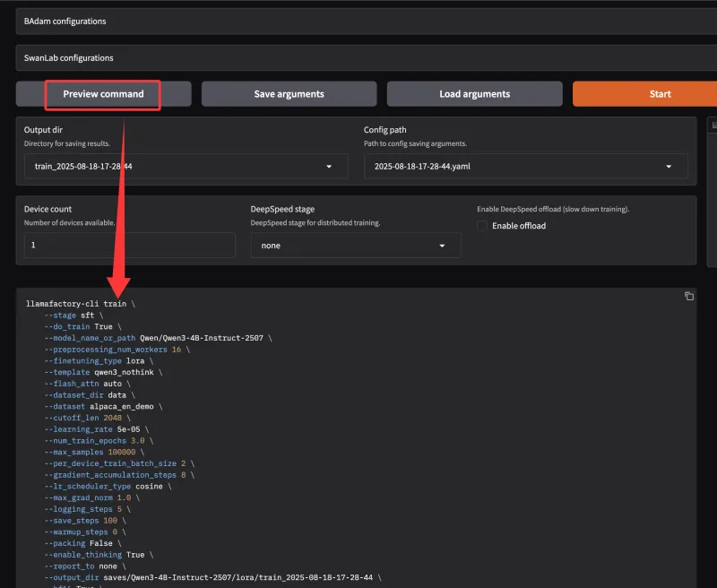Viewport: 717px width, 588px height.
Task: Open the DeepSpeed stage dropdown arrow
Action: (x=443, y=246)
